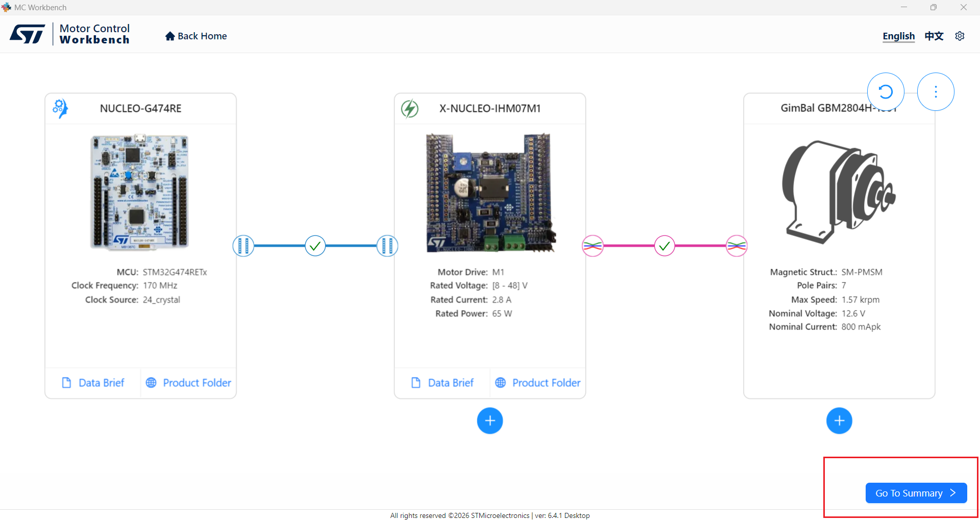Screen dimensions: 980x520
Task: Click the Back Home house icon
Action: coord(170,36)
